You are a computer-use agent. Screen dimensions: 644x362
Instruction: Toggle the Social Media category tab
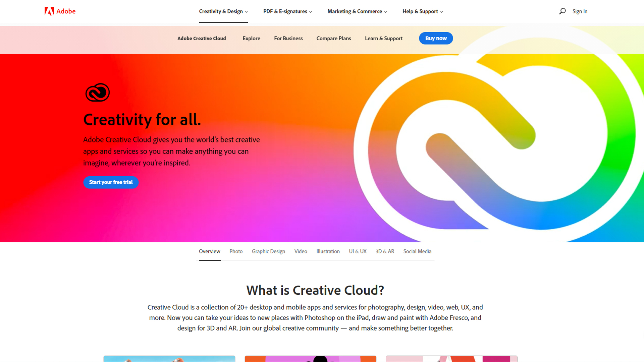coord(417,251)
